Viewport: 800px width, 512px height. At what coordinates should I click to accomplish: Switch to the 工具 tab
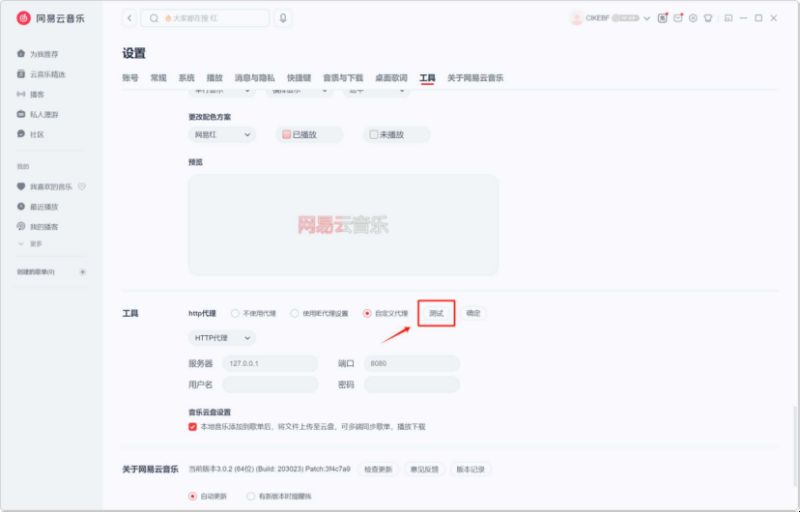coord(428,78)
